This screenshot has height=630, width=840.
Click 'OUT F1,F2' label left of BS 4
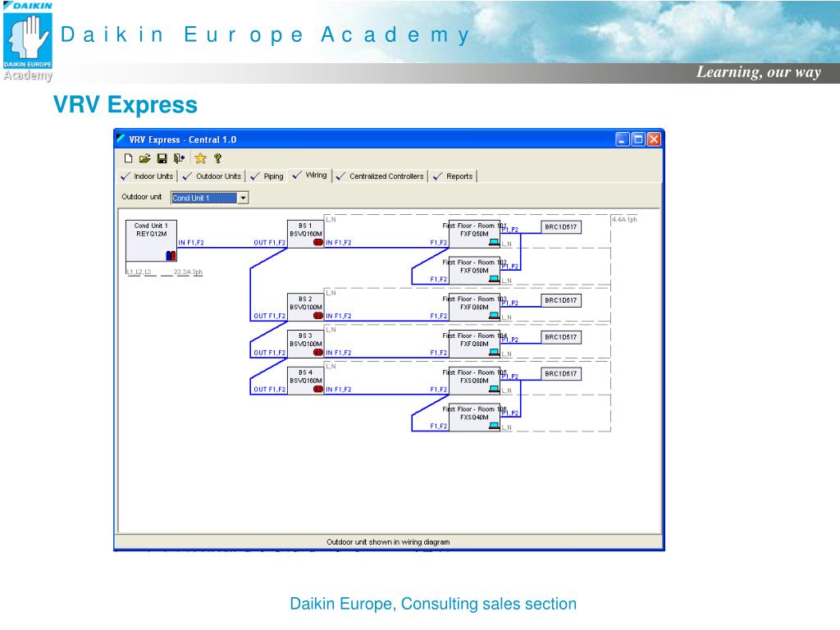pos(269,390)
